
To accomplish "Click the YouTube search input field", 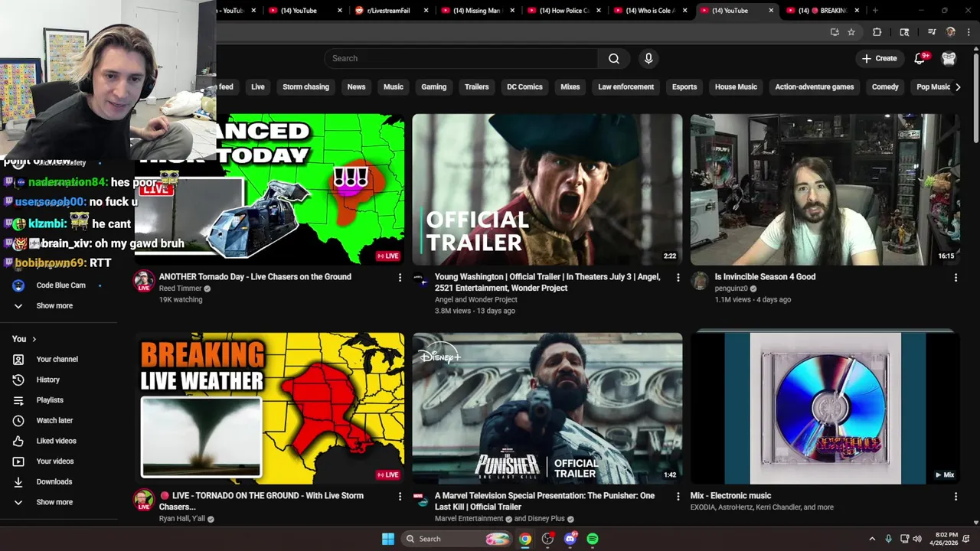I will [461, 59].
